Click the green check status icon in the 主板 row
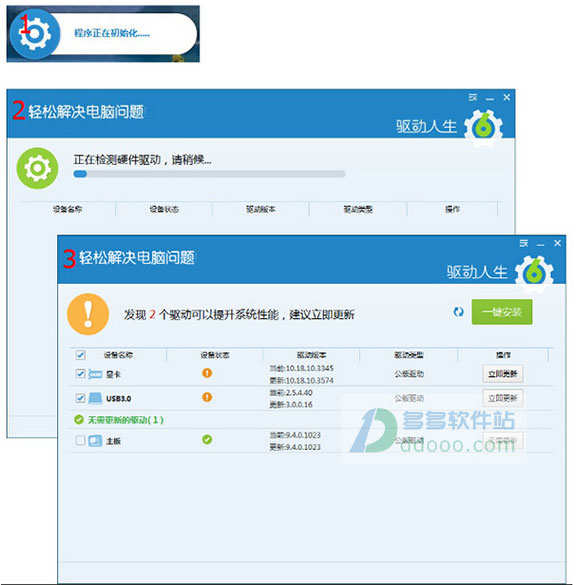This screenshot has width=580, height=585. tap(207, 439)
